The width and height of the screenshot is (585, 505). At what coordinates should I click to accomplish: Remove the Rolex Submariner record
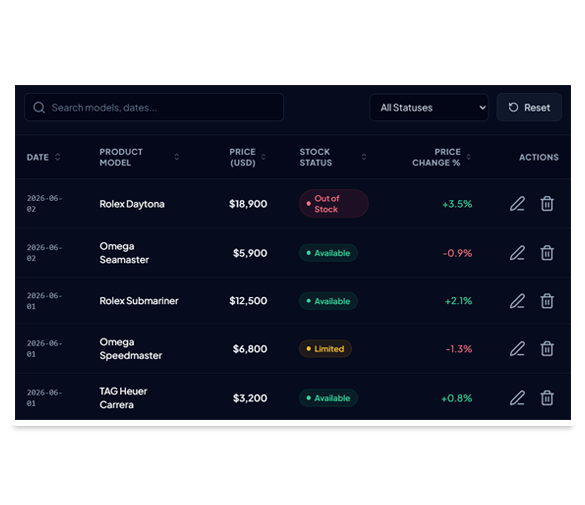(x=547, y=301)
